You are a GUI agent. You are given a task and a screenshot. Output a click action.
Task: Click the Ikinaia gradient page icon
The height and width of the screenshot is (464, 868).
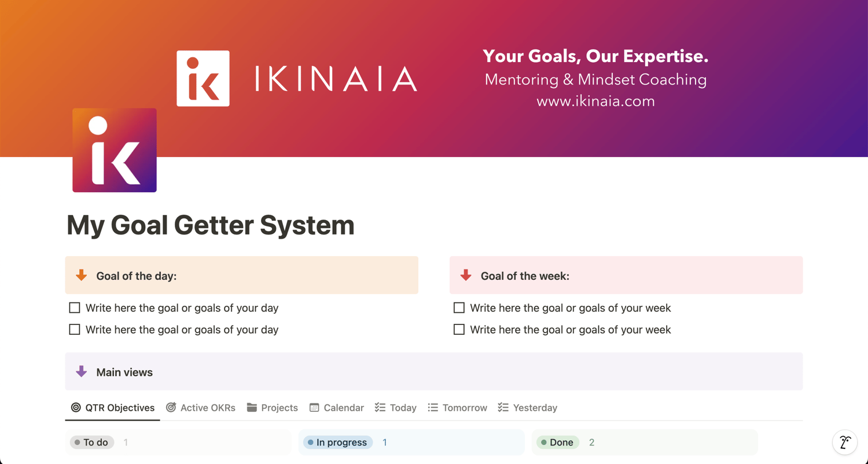tap(115, 150)
